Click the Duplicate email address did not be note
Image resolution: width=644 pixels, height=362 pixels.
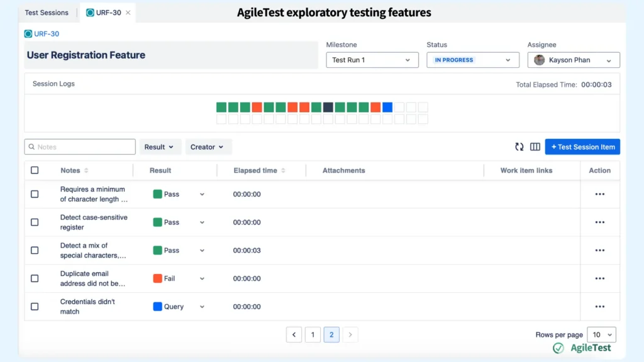(x=93, y=278)
